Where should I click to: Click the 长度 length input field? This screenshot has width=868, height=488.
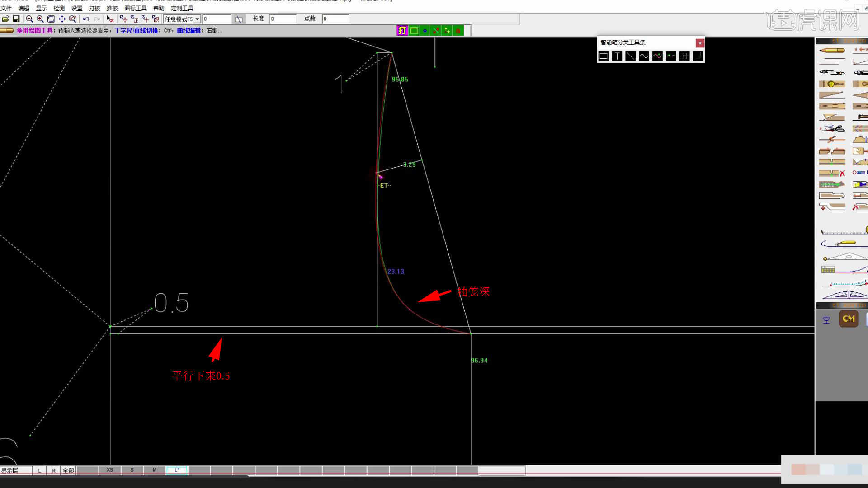coord(283,19)
